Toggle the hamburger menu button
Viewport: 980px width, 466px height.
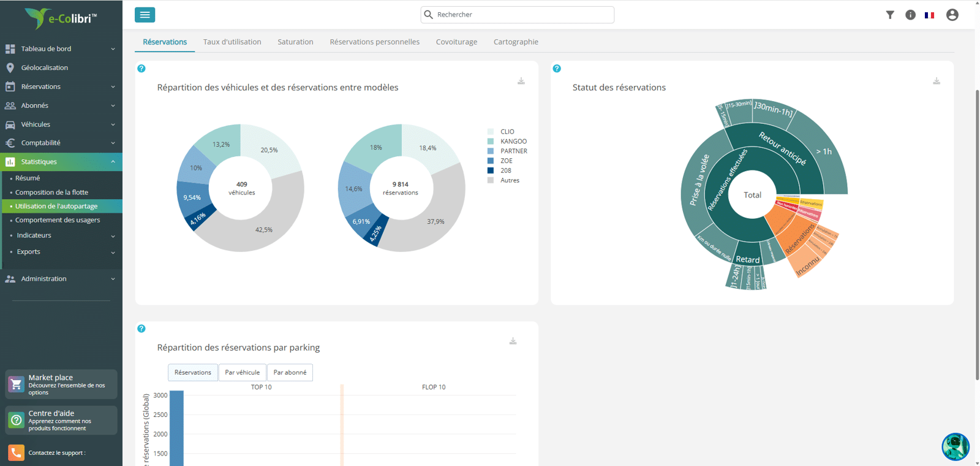click(145, 15)
